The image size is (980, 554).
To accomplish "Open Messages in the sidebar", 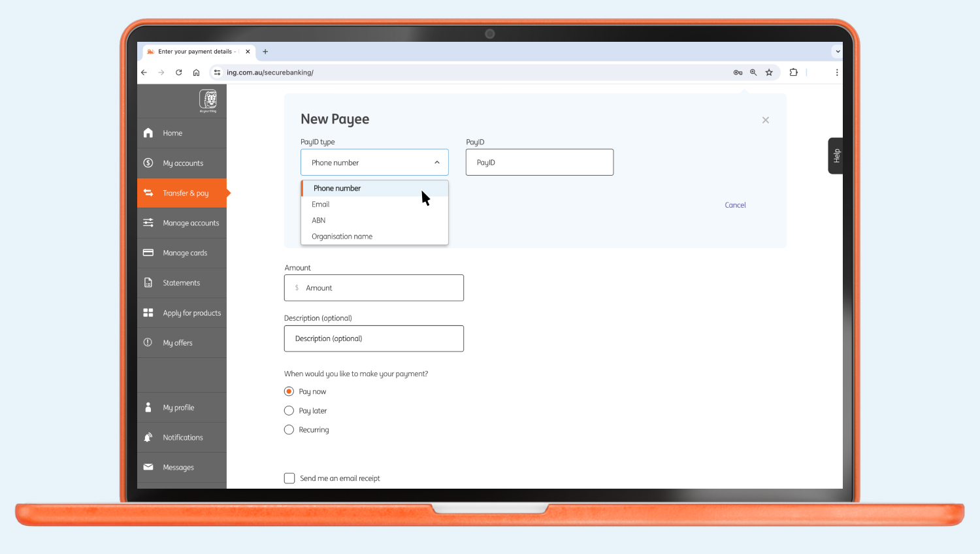I will click(178, 467).
